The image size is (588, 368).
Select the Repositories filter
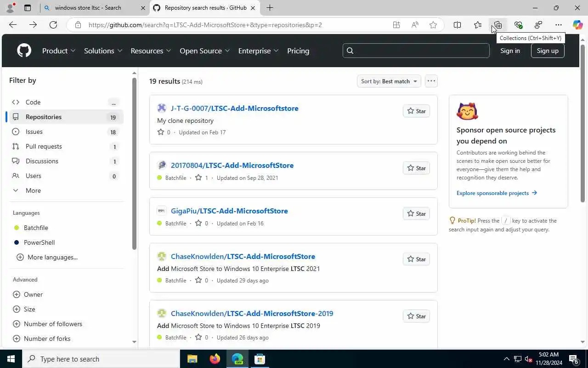(66, 117)
